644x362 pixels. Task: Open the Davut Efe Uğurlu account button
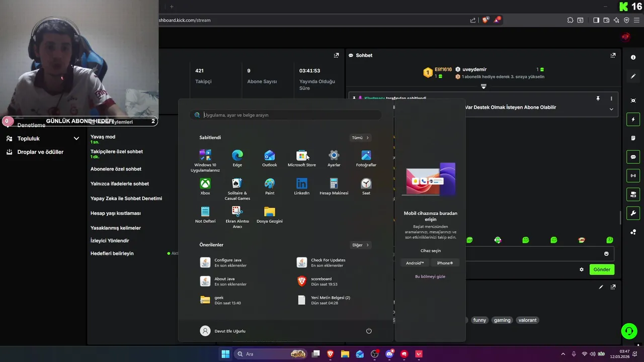click(223, 331)
